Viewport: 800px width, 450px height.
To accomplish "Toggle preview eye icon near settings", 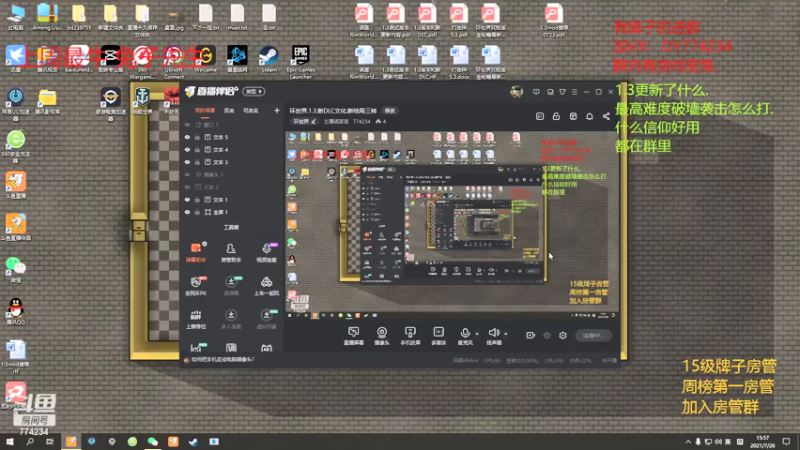I will (547, 336).
